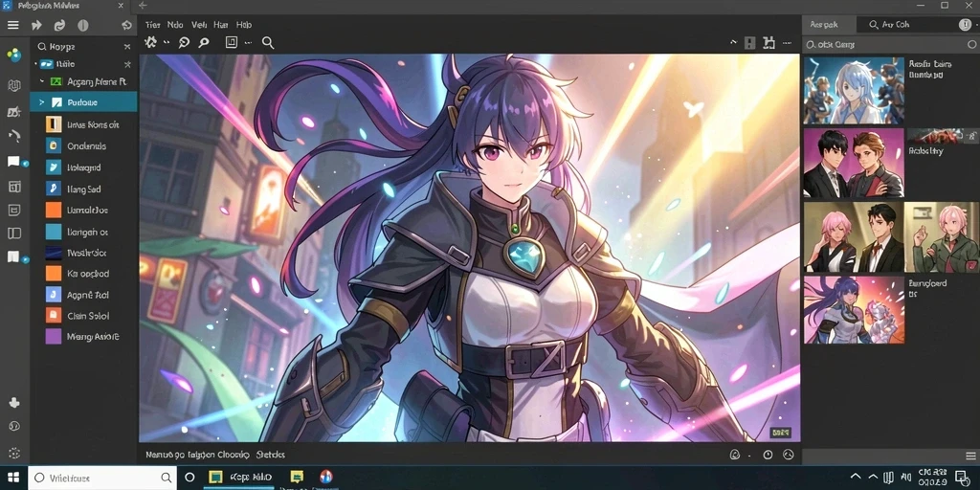Click the Windows Start button on taskbar

pos(13,478)
